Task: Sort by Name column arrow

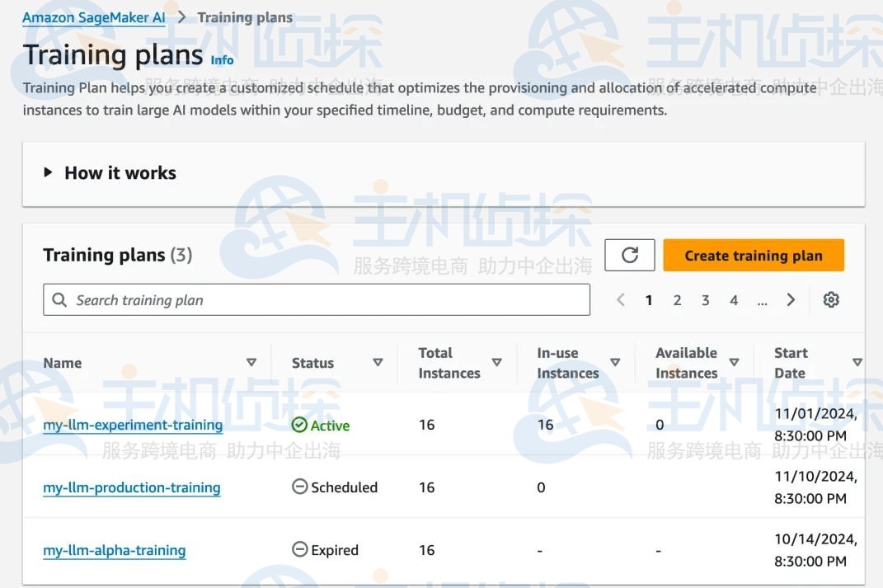Action: 251,363
